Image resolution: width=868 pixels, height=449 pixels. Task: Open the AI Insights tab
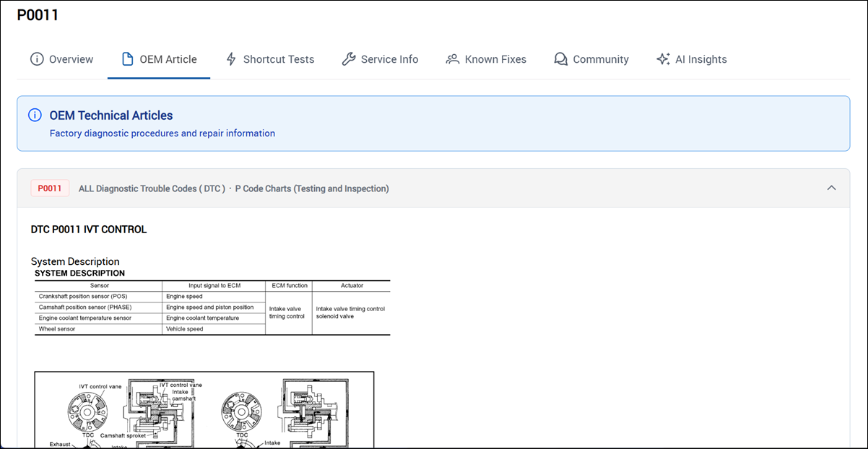[x=700, y=59]
